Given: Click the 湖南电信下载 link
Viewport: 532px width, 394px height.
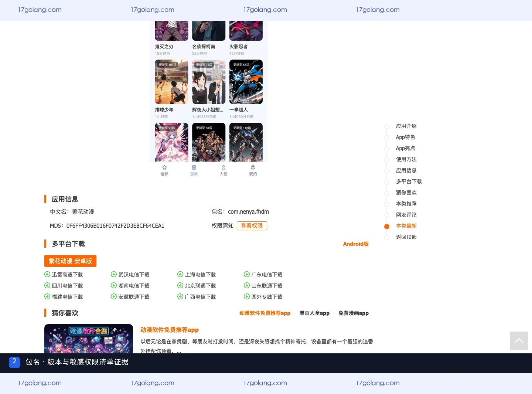Looking at the screenshot, I should pyautogui.click(x=134, y=286).
